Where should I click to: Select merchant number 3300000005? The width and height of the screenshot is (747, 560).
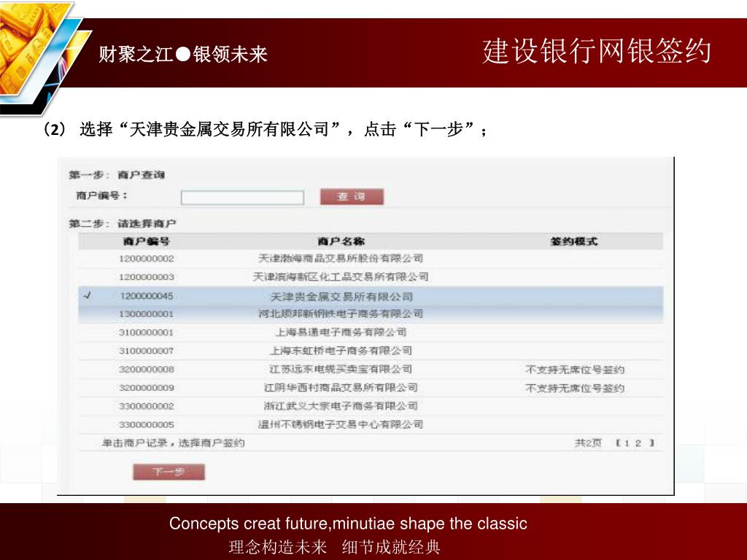[147, 425]
